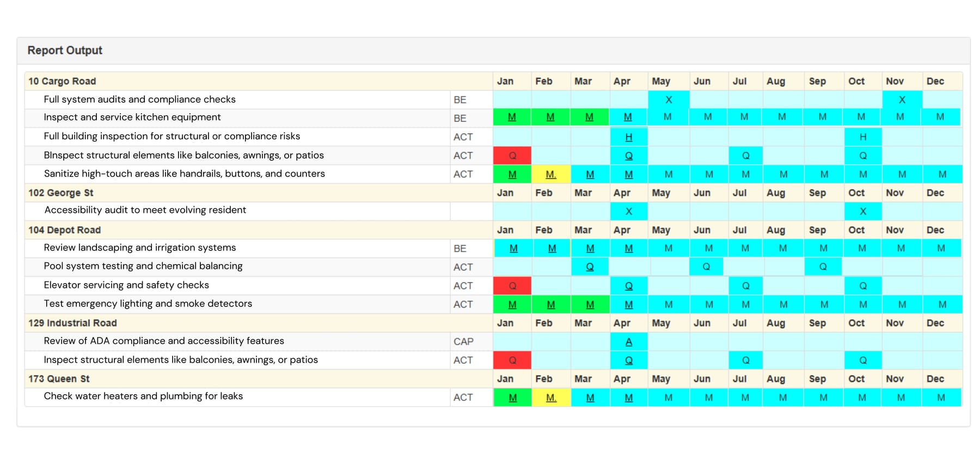Screen dimensions: 980x454
Task: Open January M link for Inspect and service kitchen equipment
Action: coord(512,117)
